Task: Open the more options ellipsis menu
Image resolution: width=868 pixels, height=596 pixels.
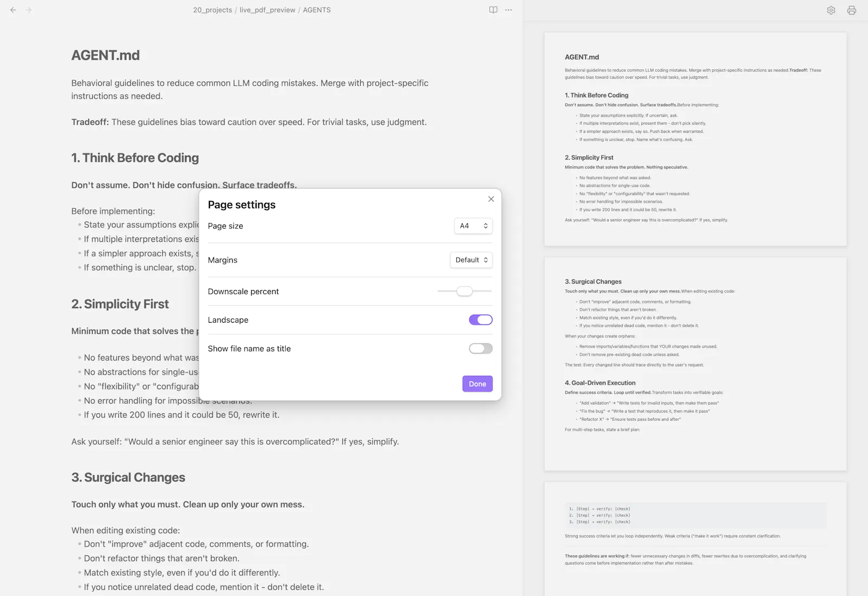Action: point(508,10)
